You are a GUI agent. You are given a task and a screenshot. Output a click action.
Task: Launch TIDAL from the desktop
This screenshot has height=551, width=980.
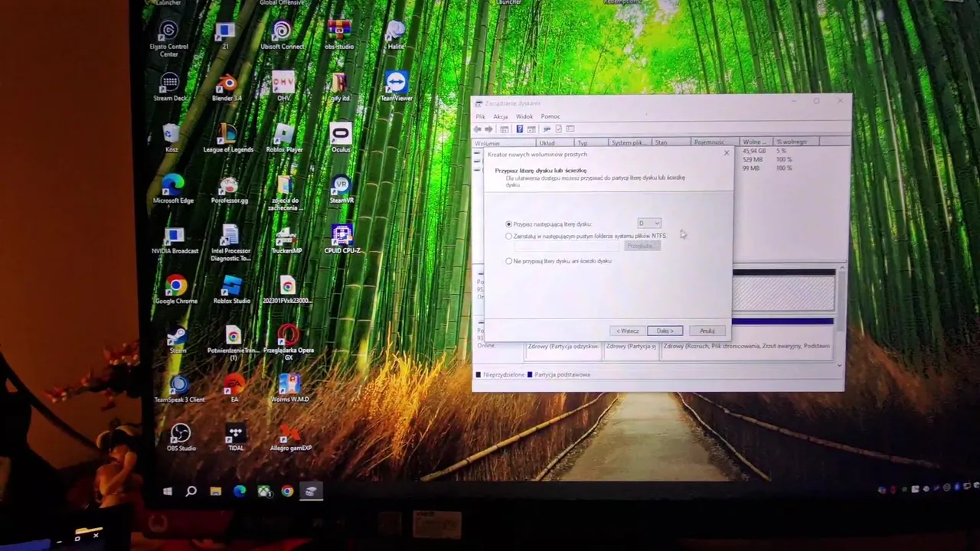[x=235, y=437]
